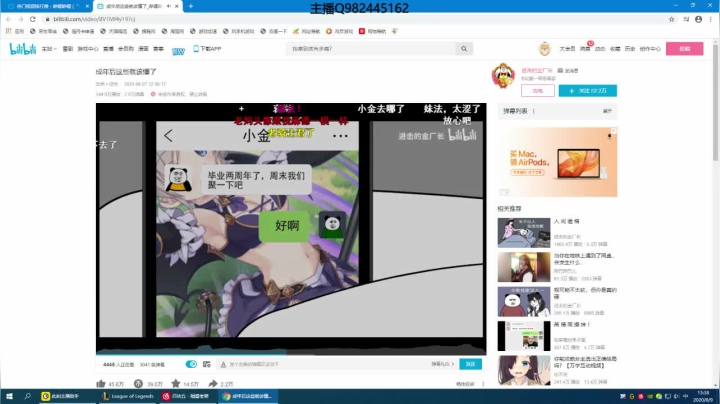Open the 人间逃犯 related video thumbnail
The height and width of the screenshot is (404, 720).
[523, 233]
